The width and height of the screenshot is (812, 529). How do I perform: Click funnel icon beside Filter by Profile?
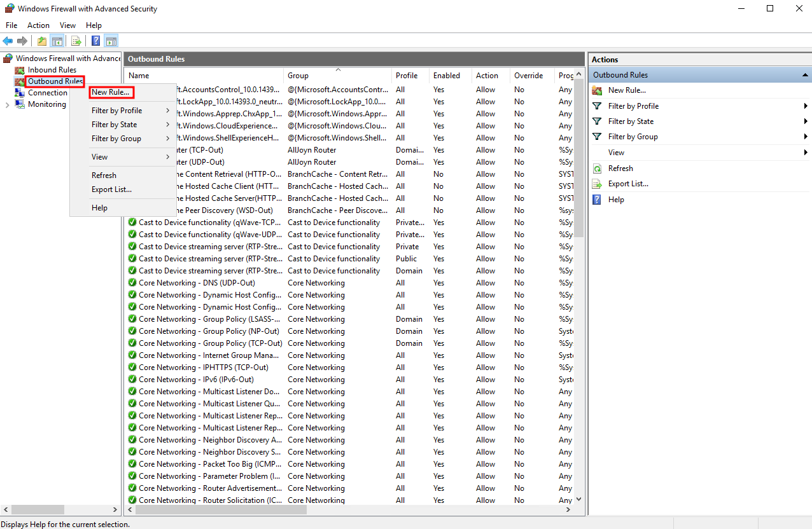point(597,106)
